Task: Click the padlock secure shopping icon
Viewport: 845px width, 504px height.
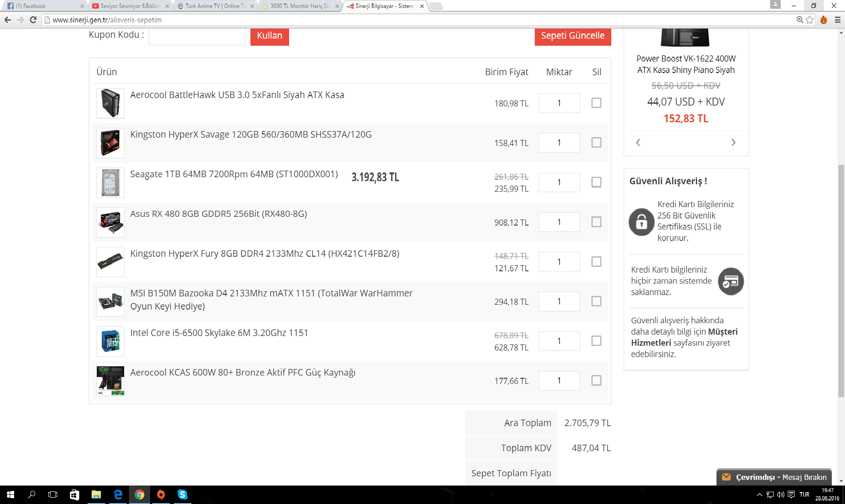Action: 641,222
